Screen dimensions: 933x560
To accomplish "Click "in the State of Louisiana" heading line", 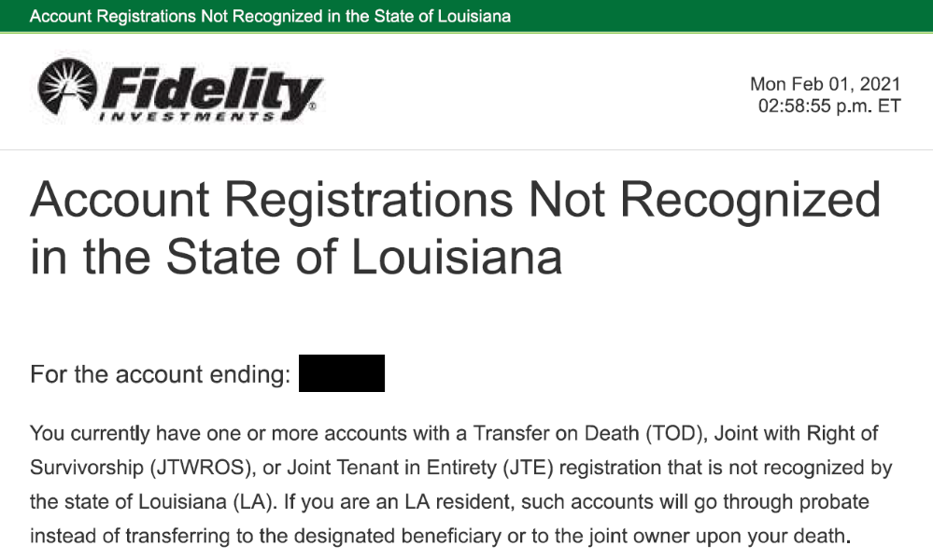I will click(296, 256).
